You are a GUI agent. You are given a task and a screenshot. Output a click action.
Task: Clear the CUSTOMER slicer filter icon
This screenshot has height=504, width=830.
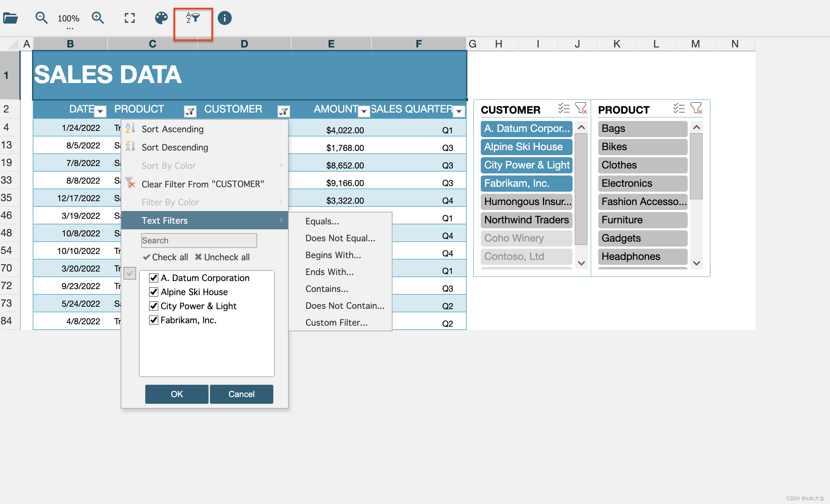[581, 108]
